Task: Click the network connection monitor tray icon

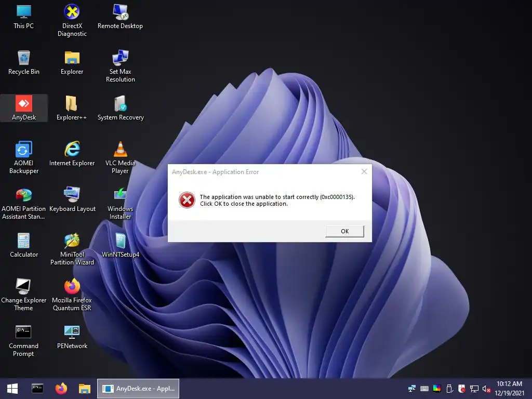Action: pos(474,389)
